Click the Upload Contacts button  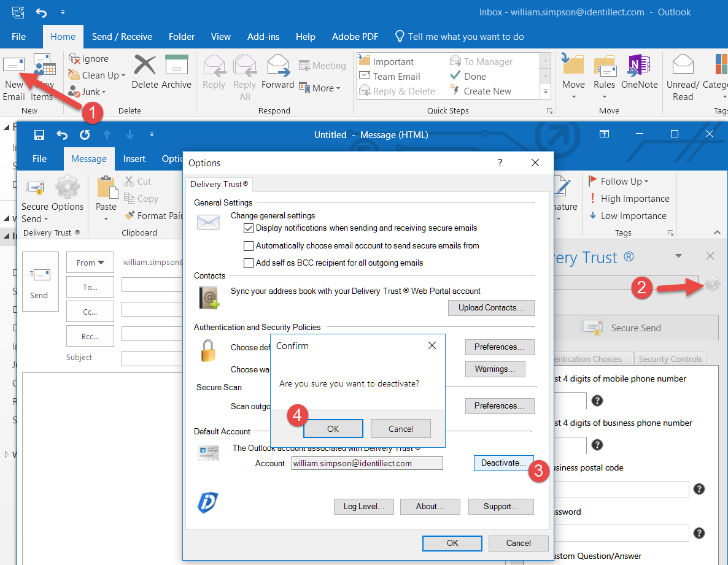click(491, 308)
